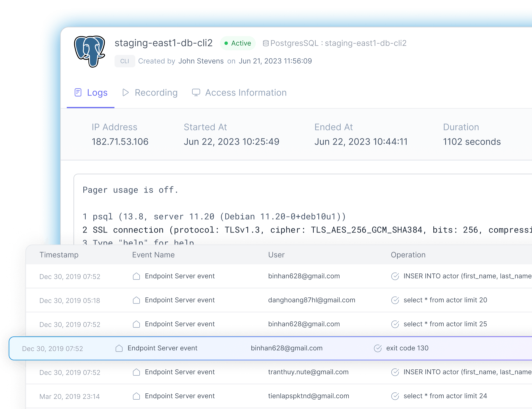This screenshot has width=532, height=409.
Task: Click the Recording play icon
Action: click(126, 93)
